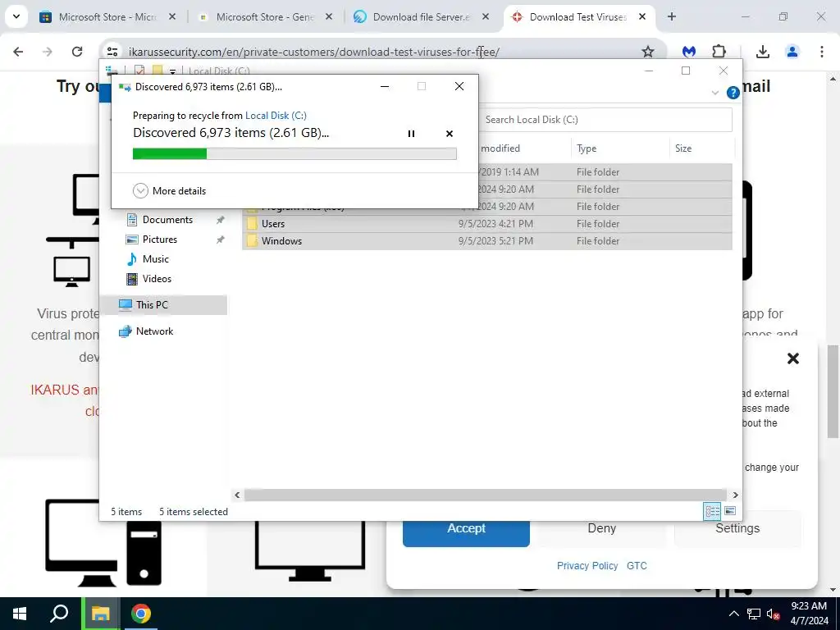Sort by the Size column header

701,148
